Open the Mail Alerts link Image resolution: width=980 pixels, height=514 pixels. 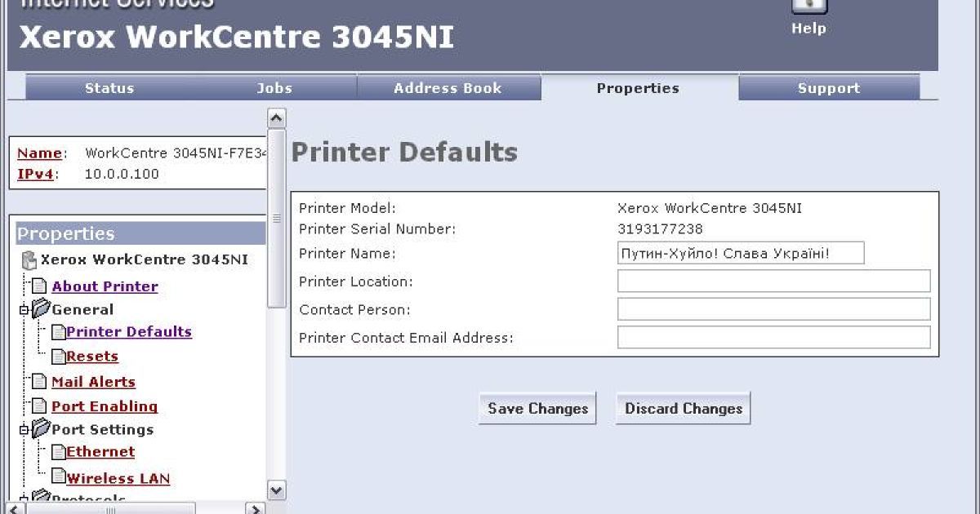pos(93,382)
